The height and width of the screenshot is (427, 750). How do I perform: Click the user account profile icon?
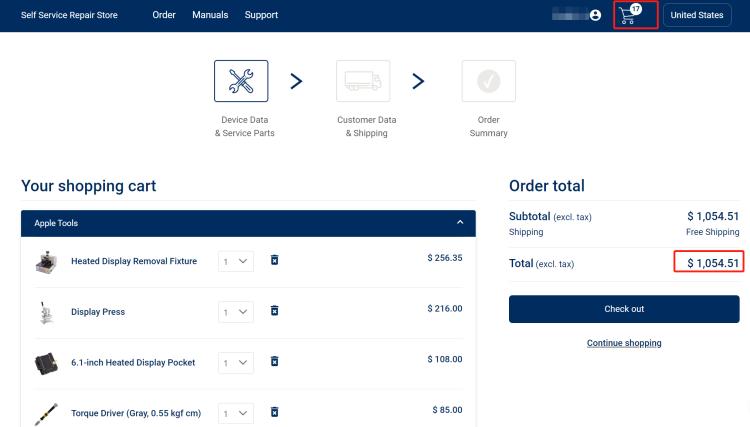pos(596,15)
